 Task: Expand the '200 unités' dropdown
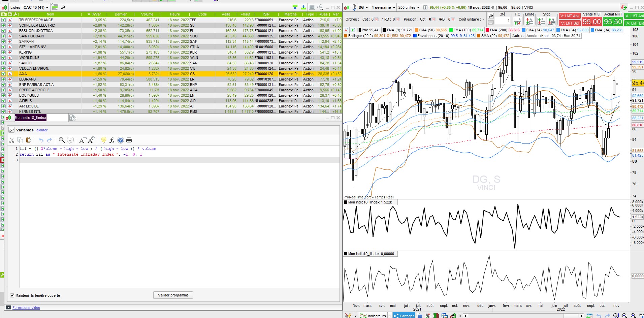tap(409, 7)
